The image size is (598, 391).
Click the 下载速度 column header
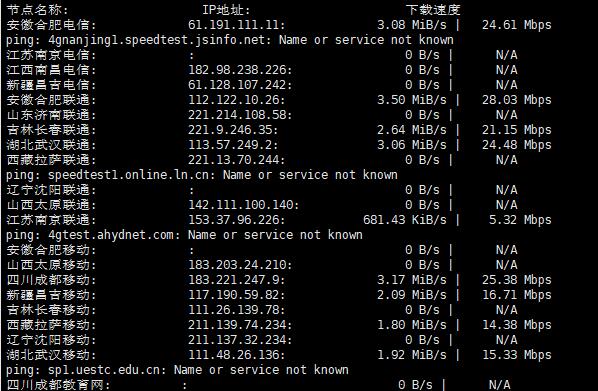[433, 10]
